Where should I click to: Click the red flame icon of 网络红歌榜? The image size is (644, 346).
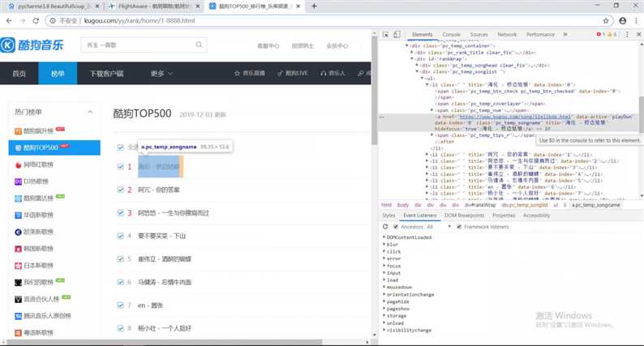(x=18, y=165)
